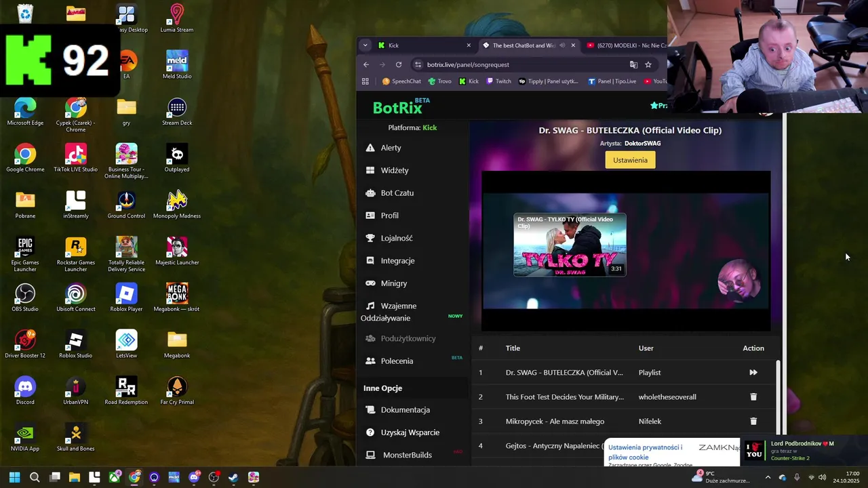Open the SpeechChat bookmark

tap(401, 81)
